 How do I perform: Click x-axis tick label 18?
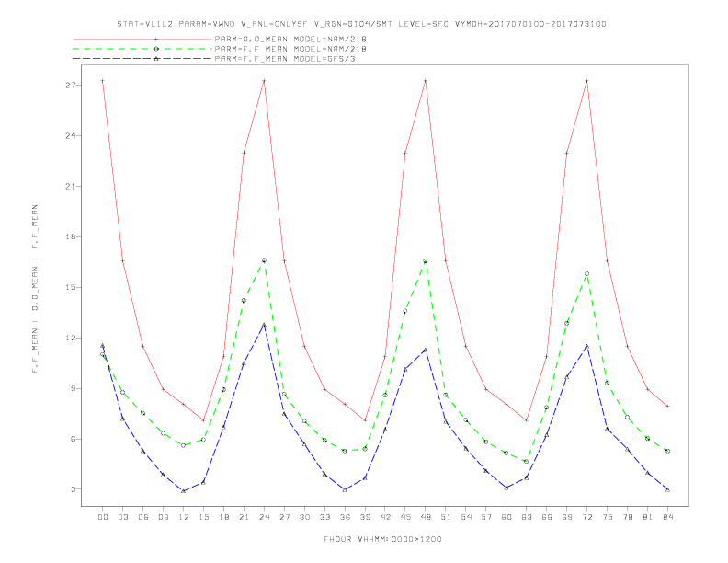(x=223, y=517)
